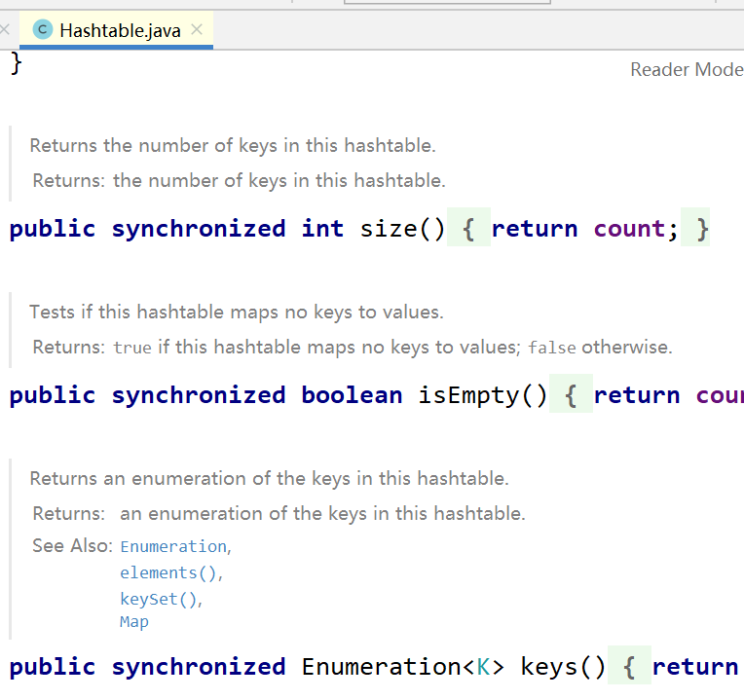Click the 'See Also:' label in keys() doc
The width and height of the screenshot is (744, 700).
pos(73,546)
